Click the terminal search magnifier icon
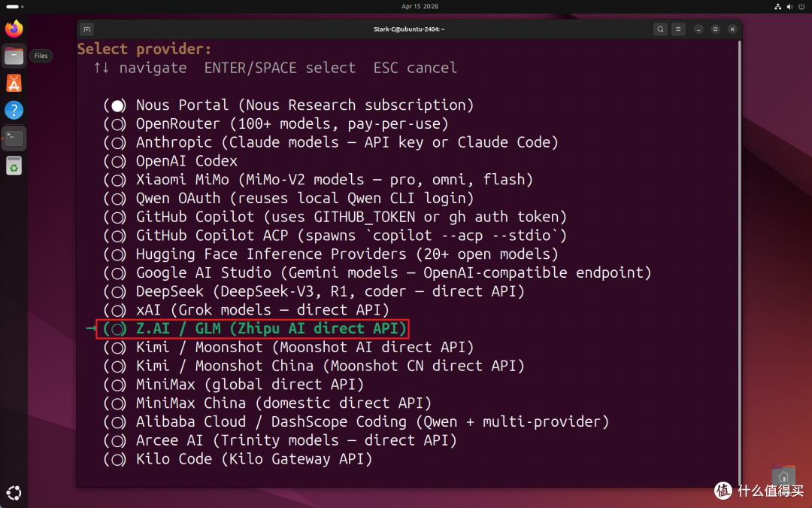The height and width of the screenshot is (508, 812). [660, 29]
